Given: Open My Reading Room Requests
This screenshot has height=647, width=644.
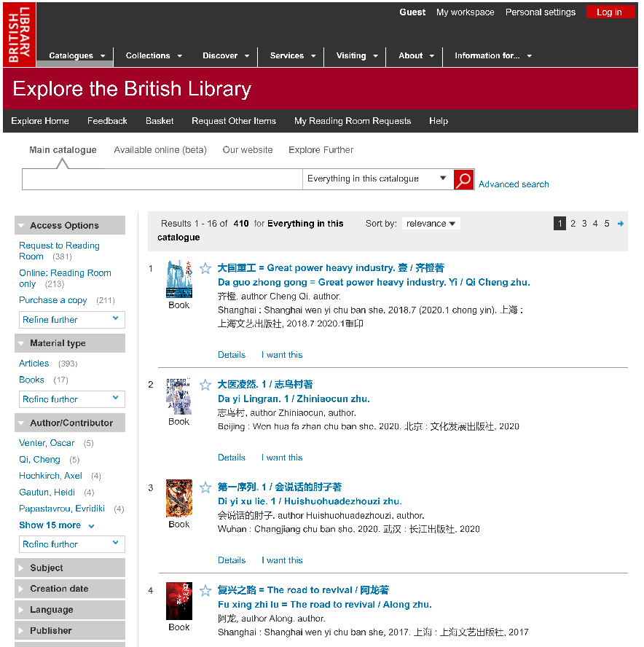Looking at the screenshot, I should [x=353, y=121].
